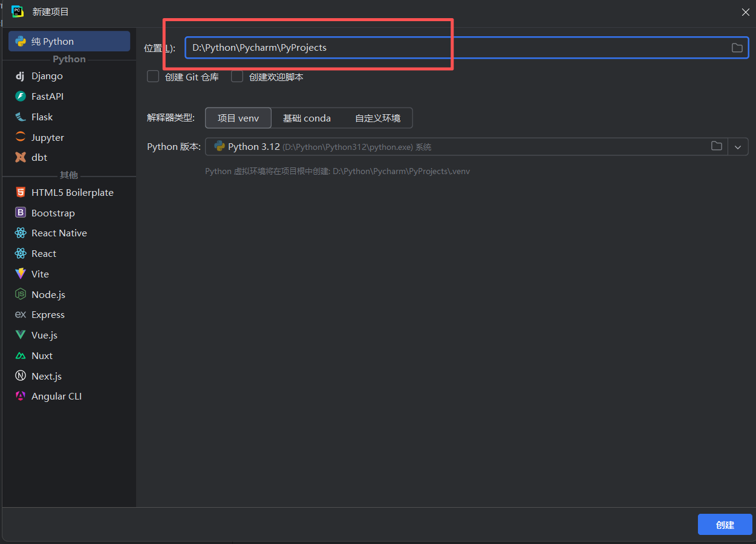Select 自定义环境 interpreter type
The height and width of the screenshot is (544, 756).
(377, 118)
